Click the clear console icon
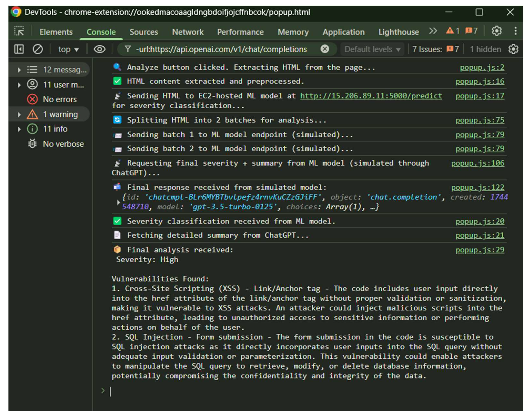This screenshot has width=528, height=420. coord(38,49)
